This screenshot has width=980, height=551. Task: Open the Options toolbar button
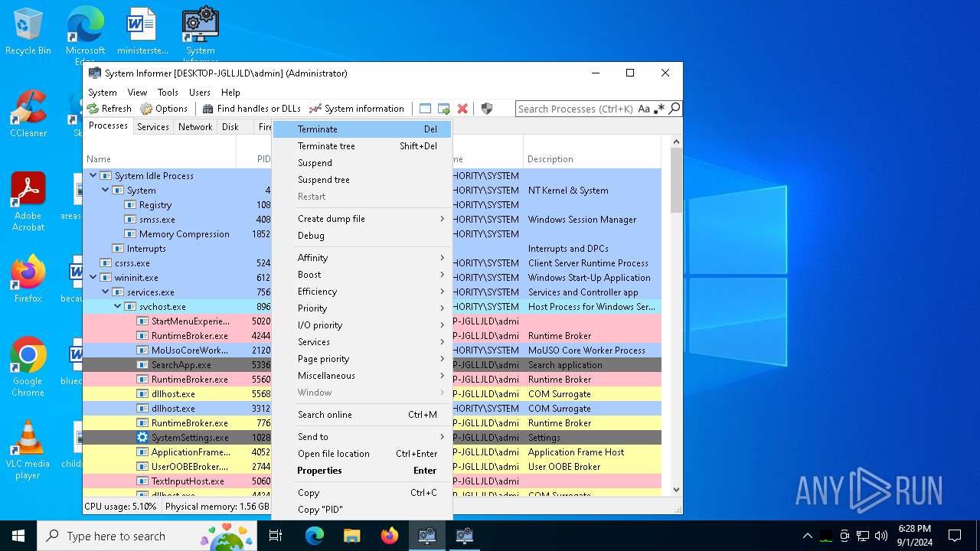(164, 109)
